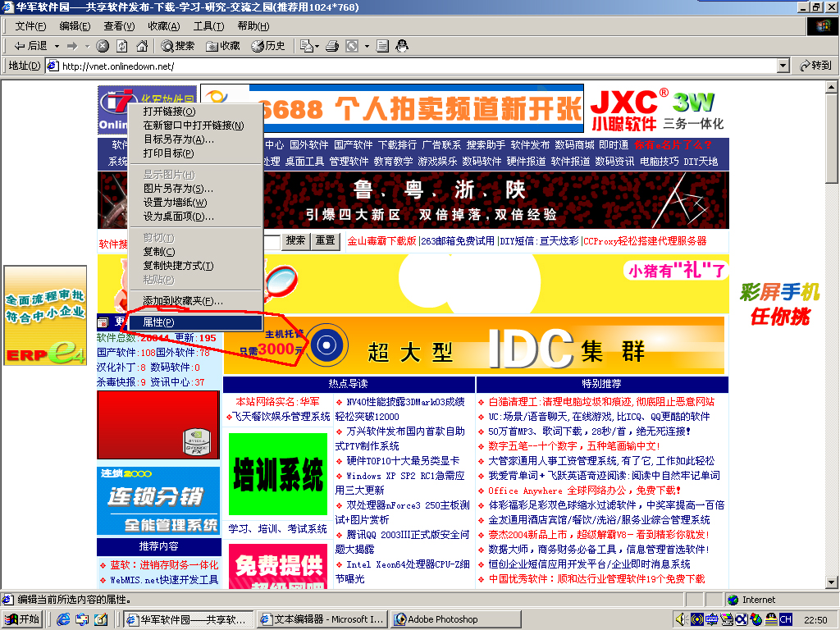Open the address bar URL dropdown
This screenshot has height=630, width=840.
click(x=783, y=66)
